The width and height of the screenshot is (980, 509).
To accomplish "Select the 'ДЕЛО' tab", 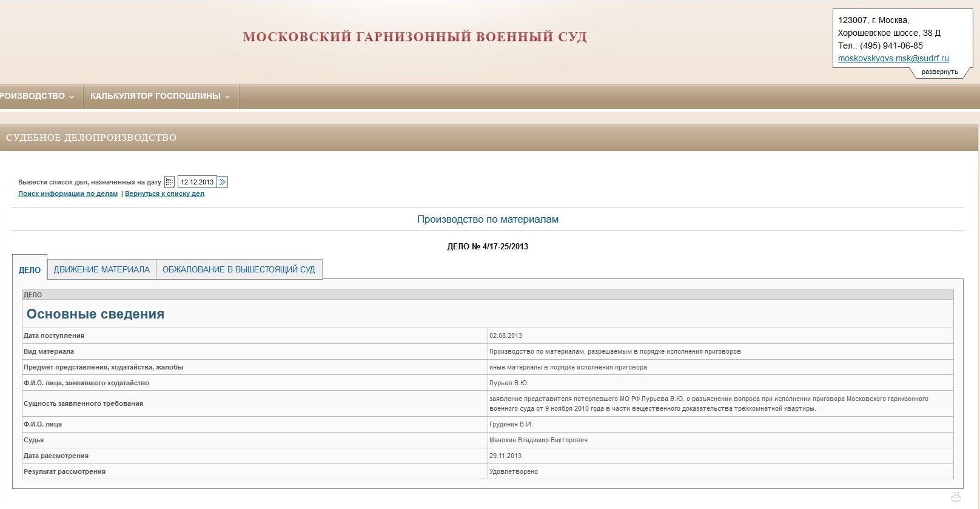I will [x=30, y=270].
